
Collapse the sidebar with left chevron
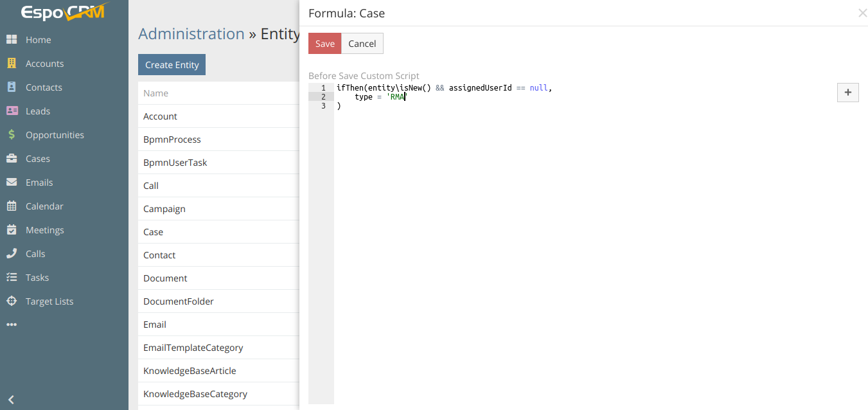(x=11, y=400)
